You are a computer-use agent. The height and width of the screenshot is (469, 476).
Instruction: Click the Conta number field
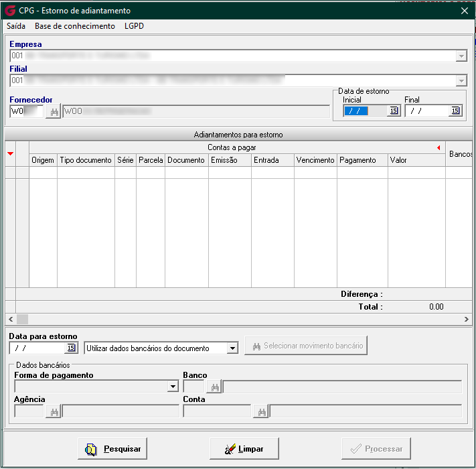217,412
